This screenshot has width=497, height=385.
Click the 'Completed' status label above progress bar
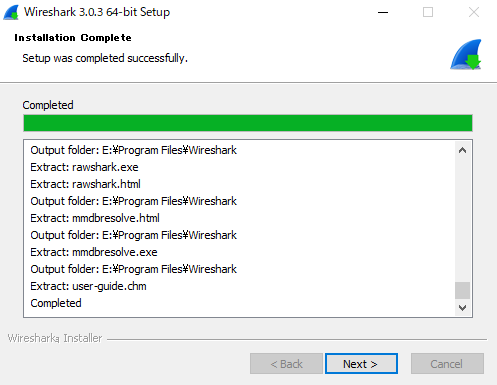(x=48, y=105)
